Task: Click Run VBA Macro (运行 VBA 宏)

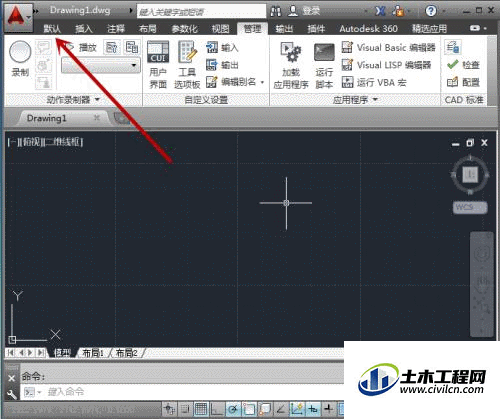Action: [x=374, y=82]
